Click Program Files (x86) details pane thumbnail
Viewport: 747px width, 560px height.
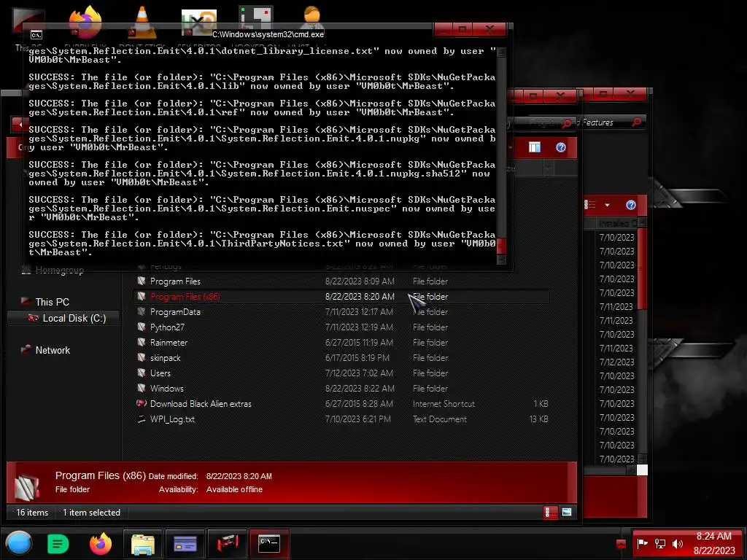27,486
